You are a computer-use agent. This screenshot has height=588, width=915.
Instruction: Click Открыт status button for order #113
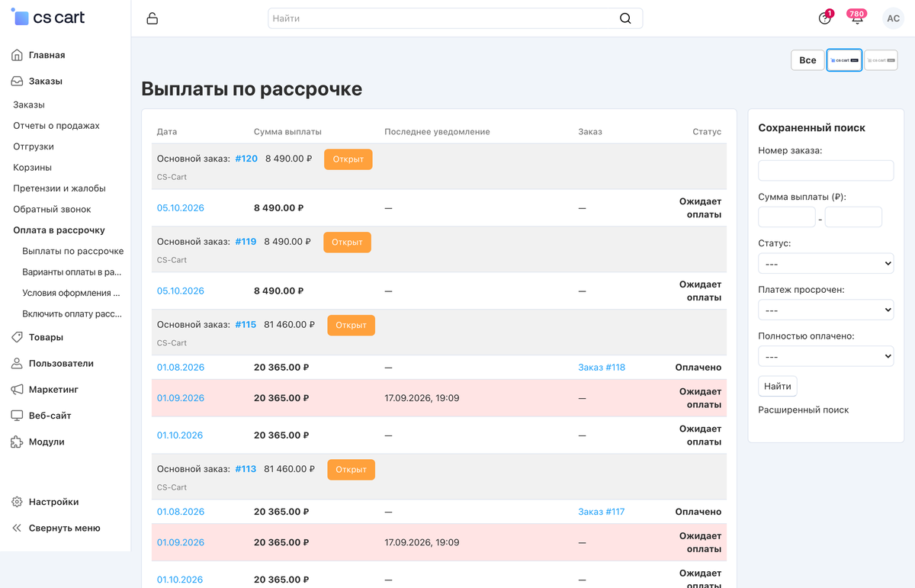pyautogui.click(x=352, y=470)
